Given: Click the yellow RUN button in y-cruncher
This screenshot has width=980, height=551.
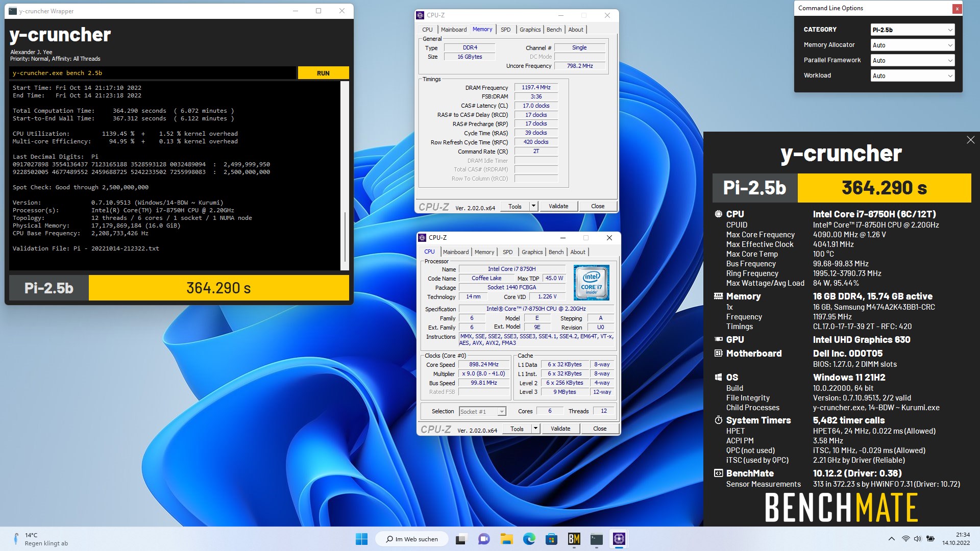Looking at the screenshot, I should 323,73.
